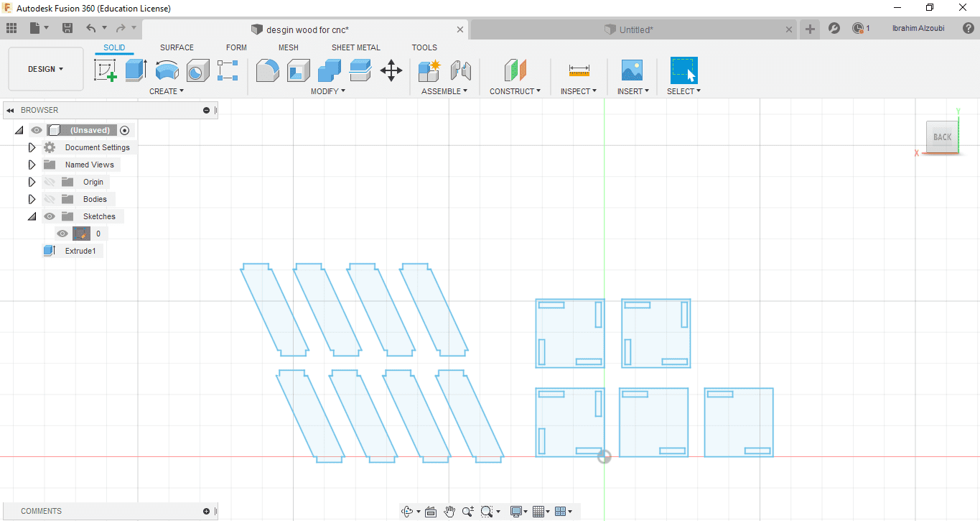Click the BACK face of ViewCube
Screen dimensions: 980x521
942,137
